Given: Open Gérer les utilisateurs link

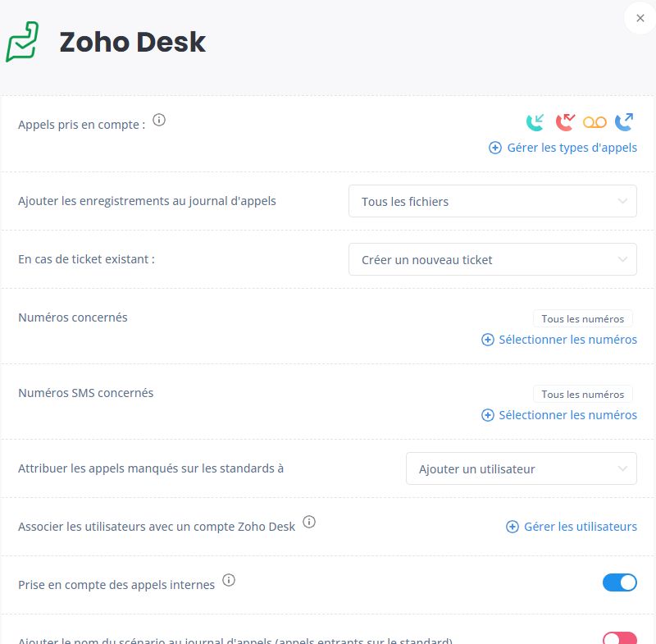Looking at the screenshot, I should click(x=572, y=527).
